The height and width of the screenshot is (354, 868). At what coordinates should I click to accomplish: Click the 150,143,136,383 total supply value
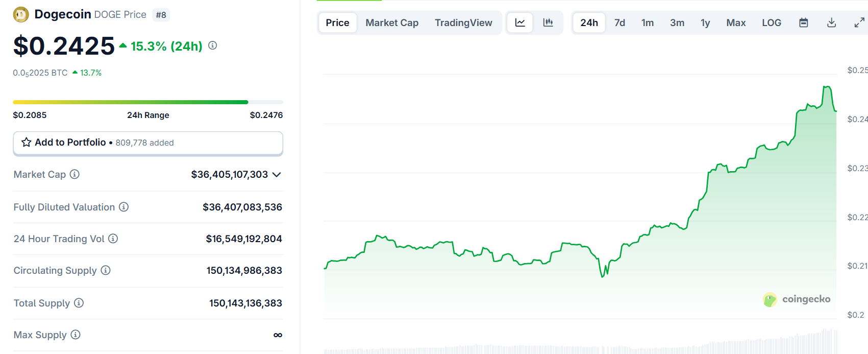[245, 303]
